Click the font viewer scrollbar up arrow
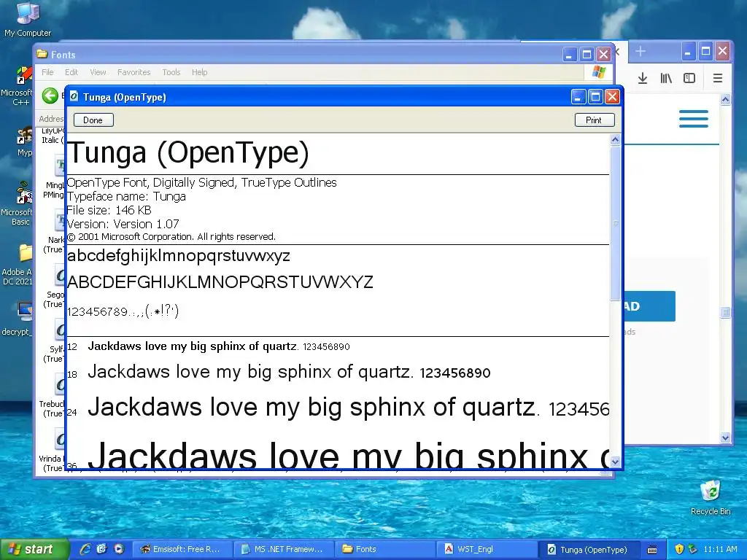The width and height of the screenshot is (747, 560). tap(615, 140)
